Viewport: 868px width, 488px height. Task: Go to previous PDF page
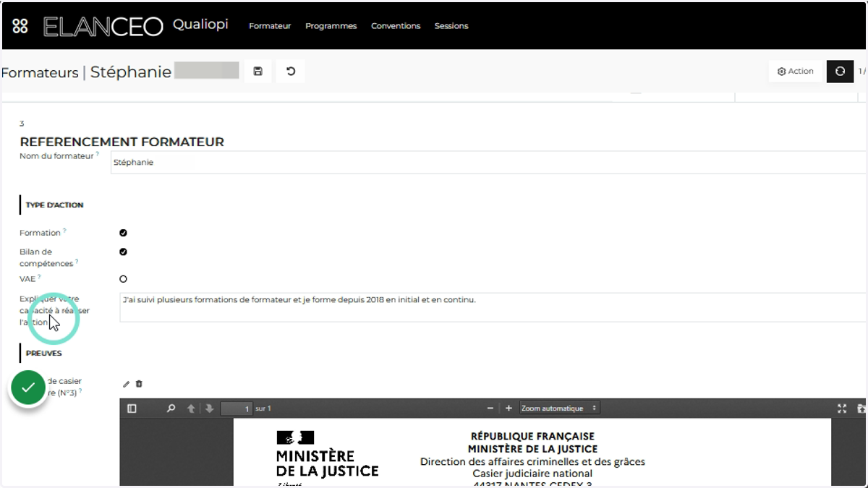tap(191, 408)
